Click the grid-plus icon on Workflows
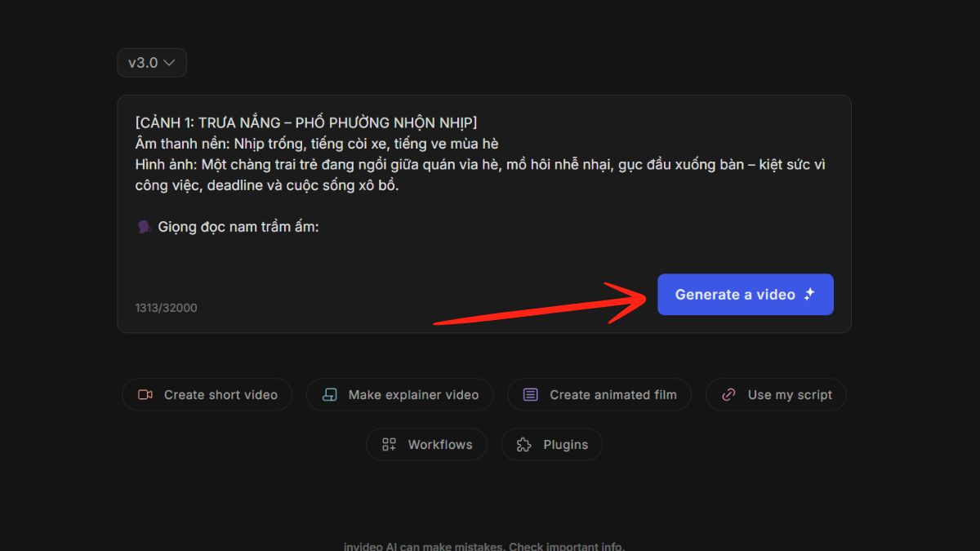Image resolution: width=980 pixels, height=551 pixels. pos(390,445)
